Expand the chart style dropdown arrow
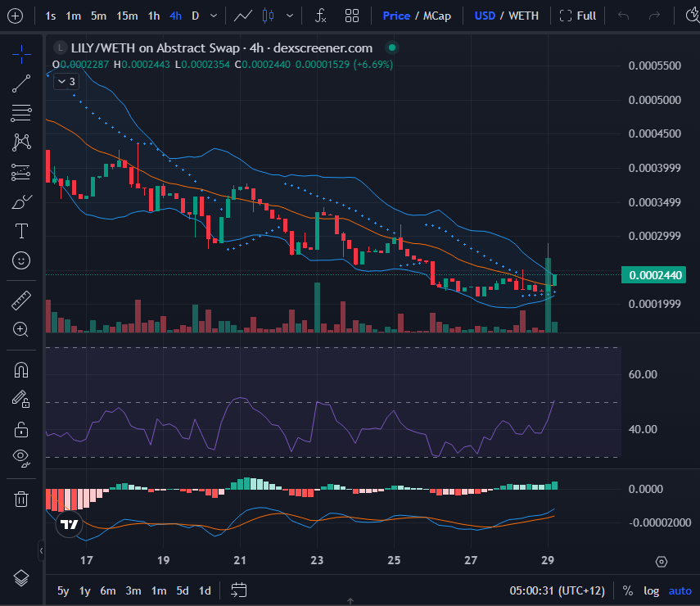700x606 pixels. tap(290, 16)
